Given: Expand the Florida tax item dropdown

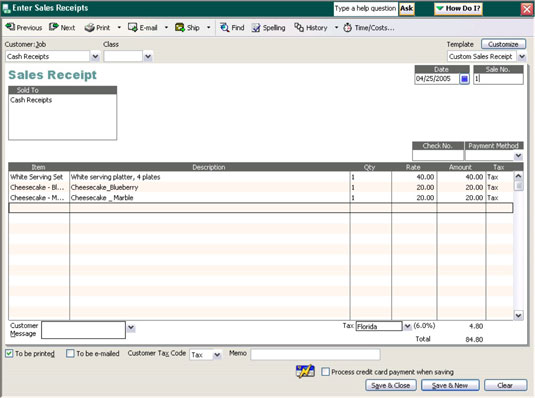Looking at the screenshot, I should click(x=407, y=326).
